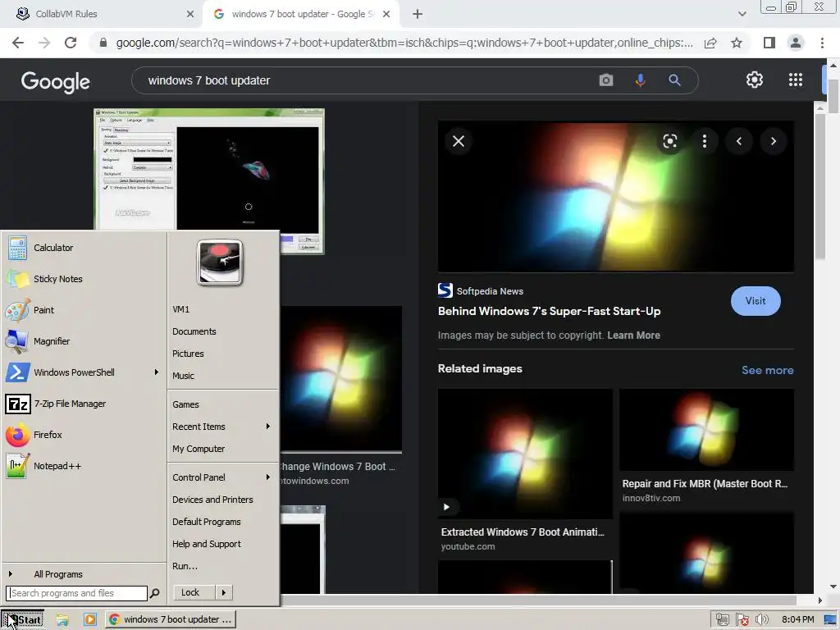Click the Learn More copyright link
Screen dimensions: 840x630
click(x=633, y=336)
